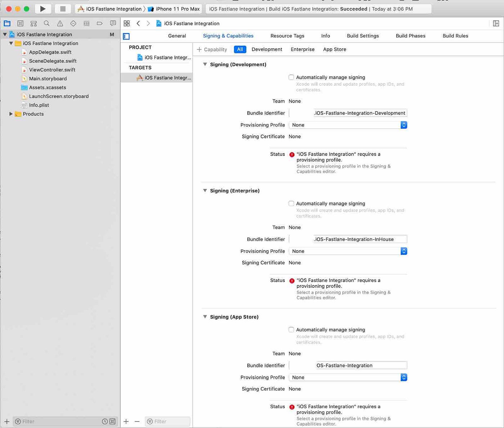Collapse Signing (Development) section
504x428 pixels.
[x=205, y=64]
